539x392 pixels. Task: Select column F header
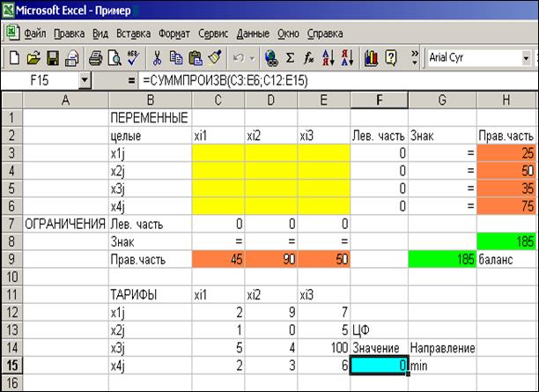click(380, 100)
